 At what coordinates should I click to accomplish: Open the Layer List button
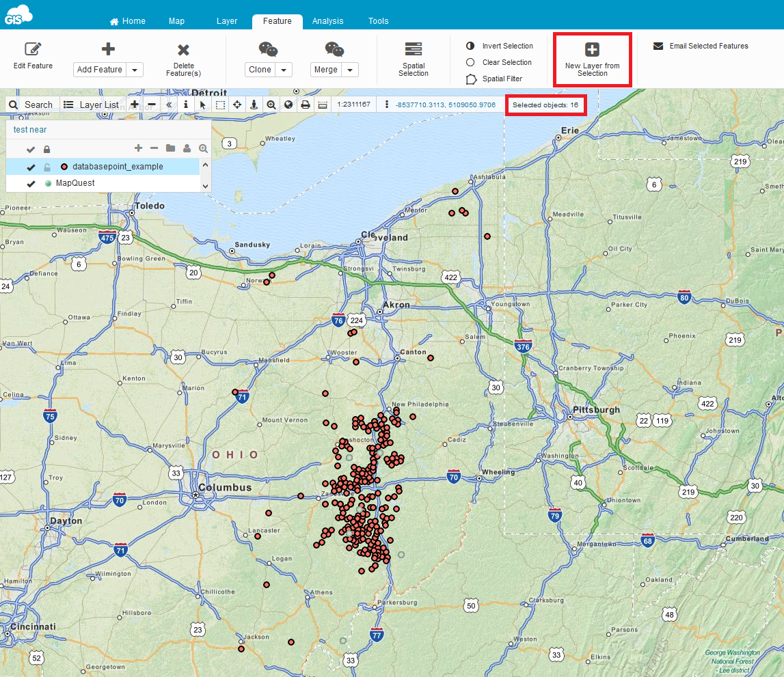tap(92, 105)
